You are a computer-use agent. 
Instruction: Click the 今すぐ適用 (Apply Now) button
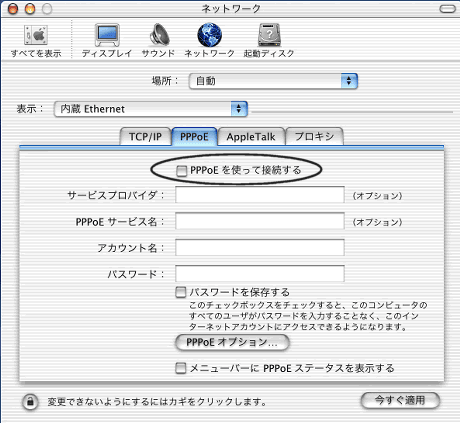click(x=400, y=400)
